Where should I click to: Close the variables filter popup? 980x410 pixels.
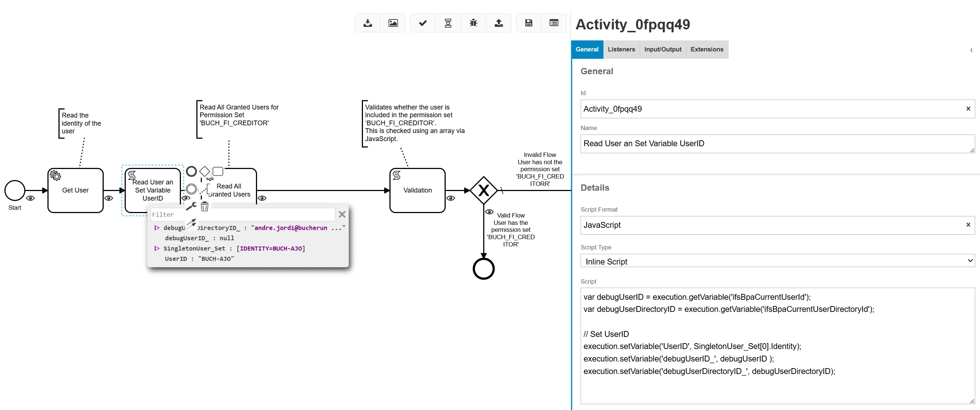(x=342, y=215)
